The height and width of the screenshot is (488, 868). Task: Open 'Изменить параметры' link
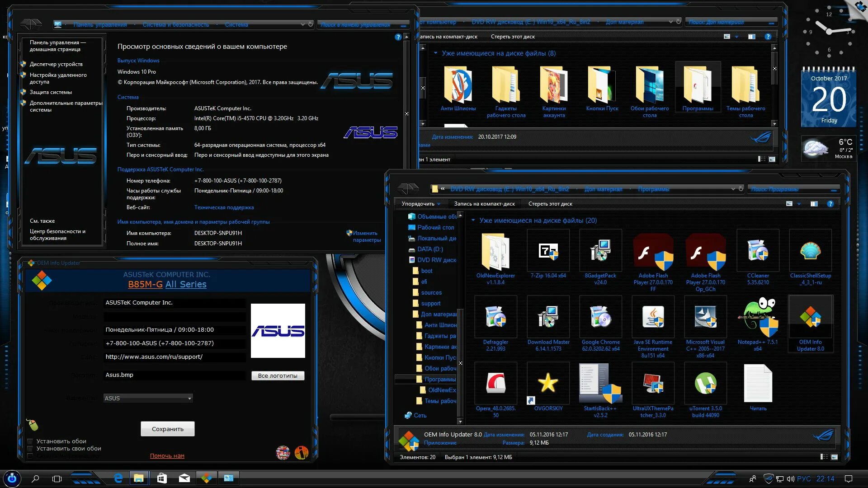point(367,237)
